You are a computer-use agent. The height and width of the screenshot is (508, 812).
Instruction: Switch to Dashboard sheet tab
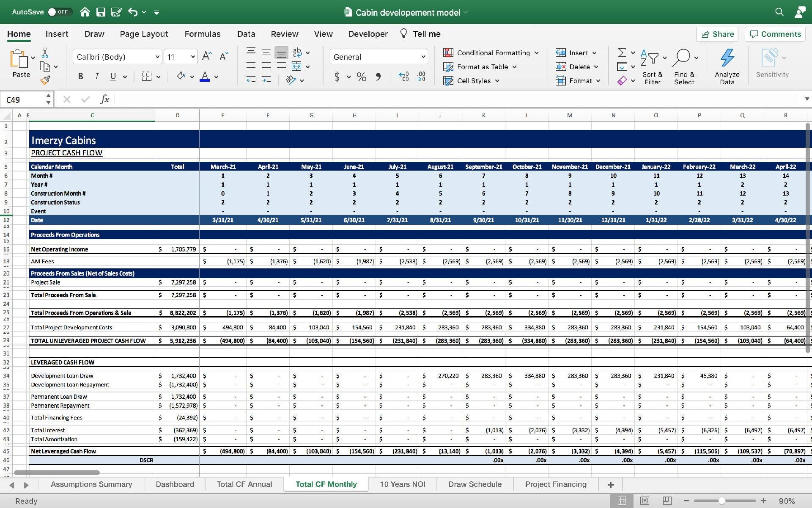click(175, 484)
